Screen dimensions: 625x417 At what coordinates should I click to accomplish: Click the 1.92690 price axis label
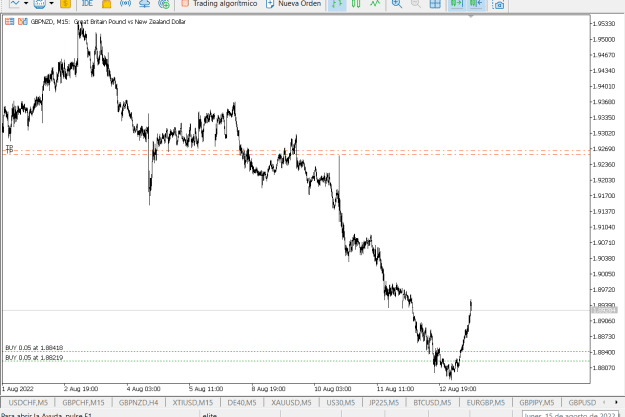coord(605,149)
